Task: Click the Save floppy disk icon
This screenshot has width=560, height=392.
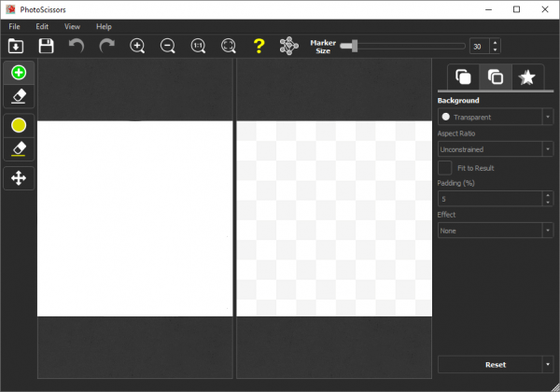Action: (x=46, y=45)
